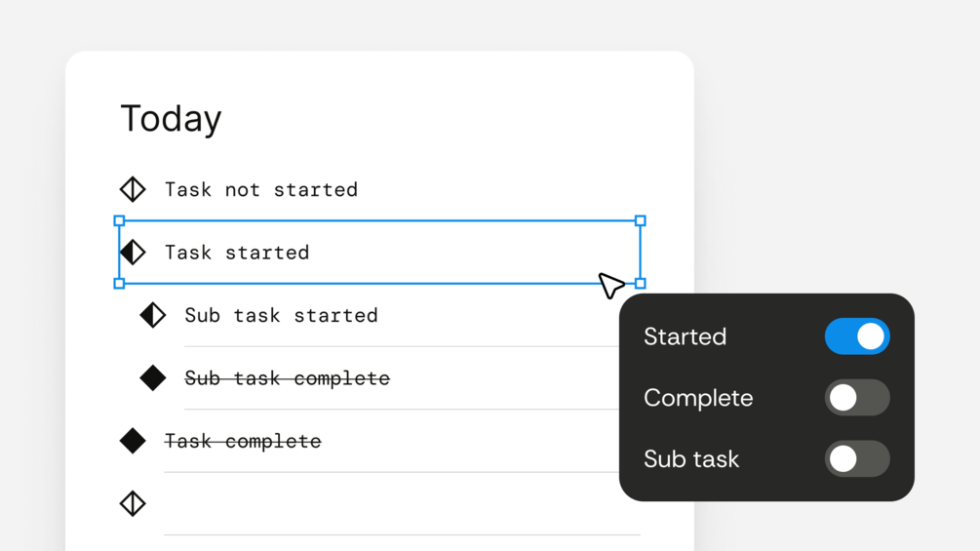Click the Today heading
This screenshot has width=980, height=551.
171,118
